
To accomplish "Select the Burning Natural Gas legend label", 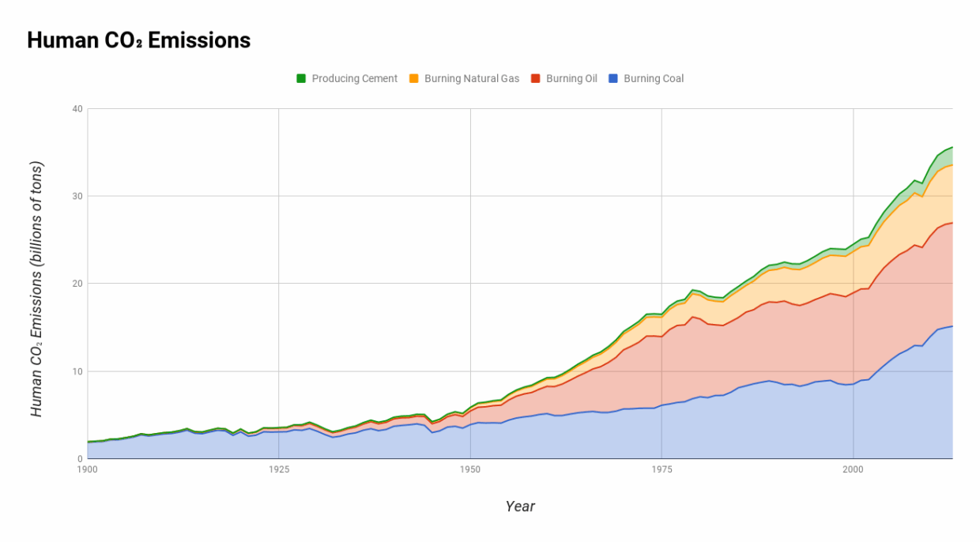I will [472, 78].
